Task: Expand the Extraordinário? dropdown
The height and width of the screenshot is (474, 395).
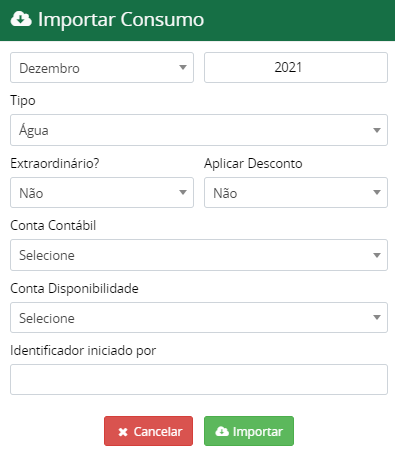Action: (102, 193)
